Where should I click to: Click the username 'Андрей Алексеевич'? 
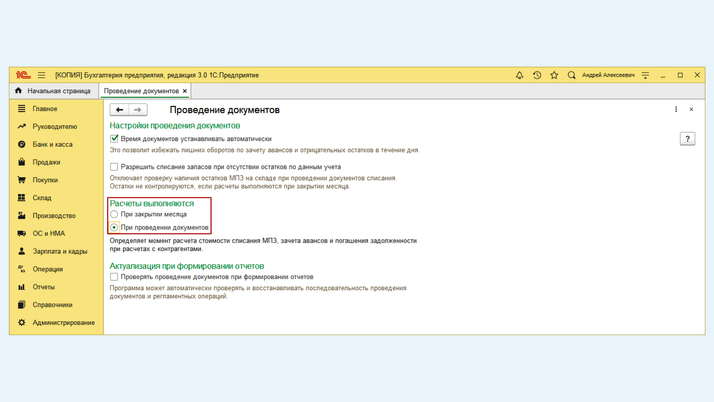(x=608, y=75)
